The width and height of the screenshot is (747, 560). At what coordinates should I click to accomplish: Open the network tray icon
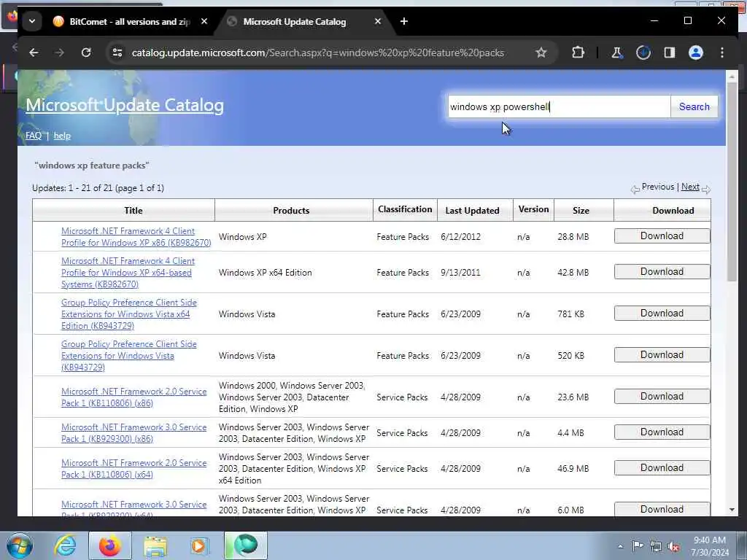click(x=656, y=546)
